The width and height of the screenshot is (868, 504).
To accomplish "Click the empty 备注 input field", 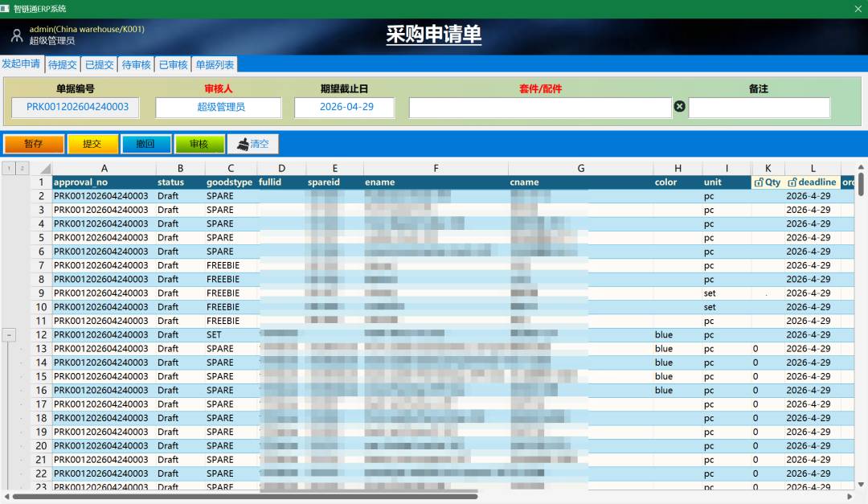I will (759, 108).
